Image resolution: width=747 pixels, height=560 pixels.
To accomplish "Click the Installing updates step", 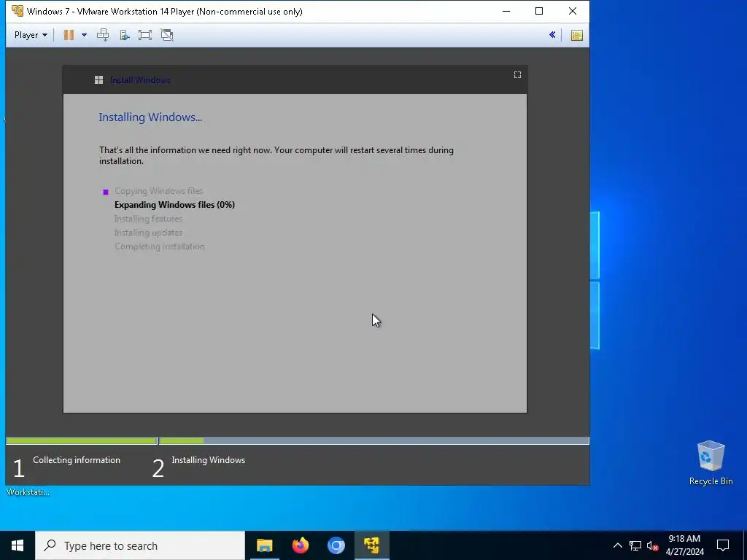I will pyautogui.click(x=148, y=233).
